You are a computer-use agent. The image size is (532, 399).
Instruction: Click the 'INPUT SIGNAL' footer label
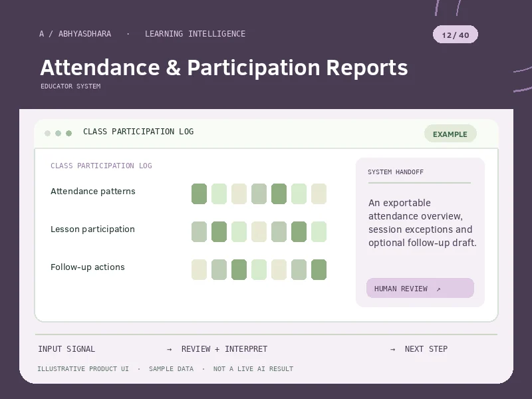click(x=66, y=348)
